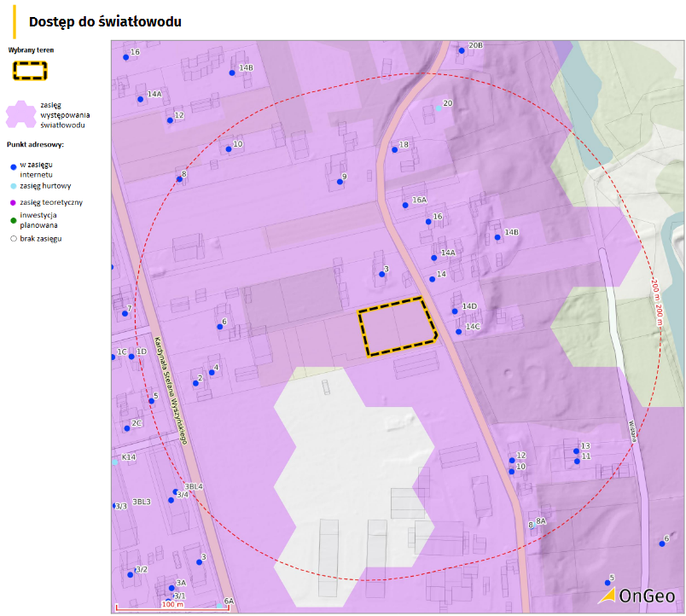Select address point 14D near the plot
Screen dimensions: 686x616
coord(455,311)
